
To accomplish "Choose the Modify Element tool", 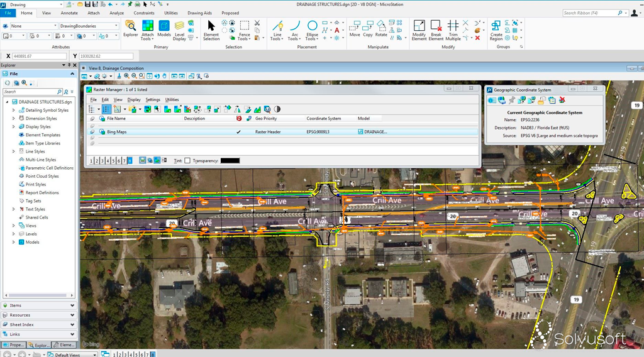I will (x=419, y=30).
